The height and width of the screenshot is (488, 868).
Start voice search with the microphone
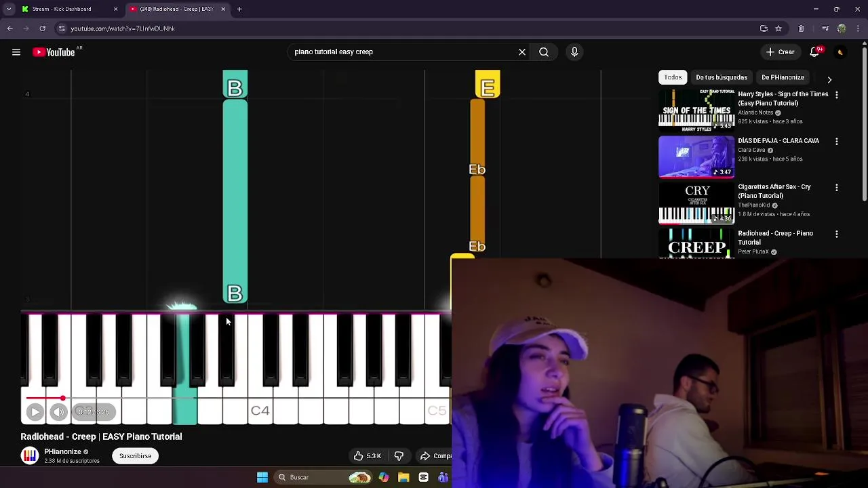click(x=574, y=52)
